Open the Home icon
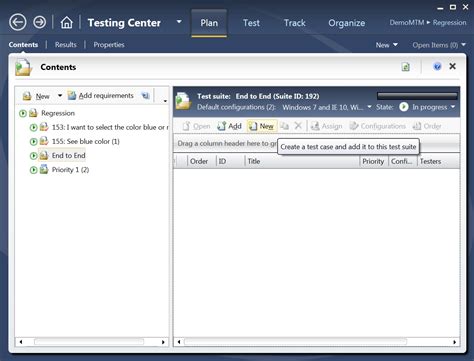This screenshot has height=361, width=474. (66, 23)
